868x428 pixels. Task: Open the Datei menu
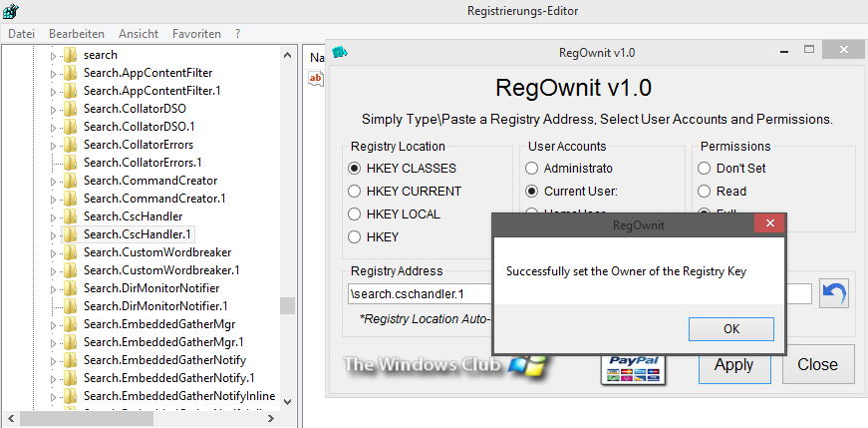(x=21, y=34)
